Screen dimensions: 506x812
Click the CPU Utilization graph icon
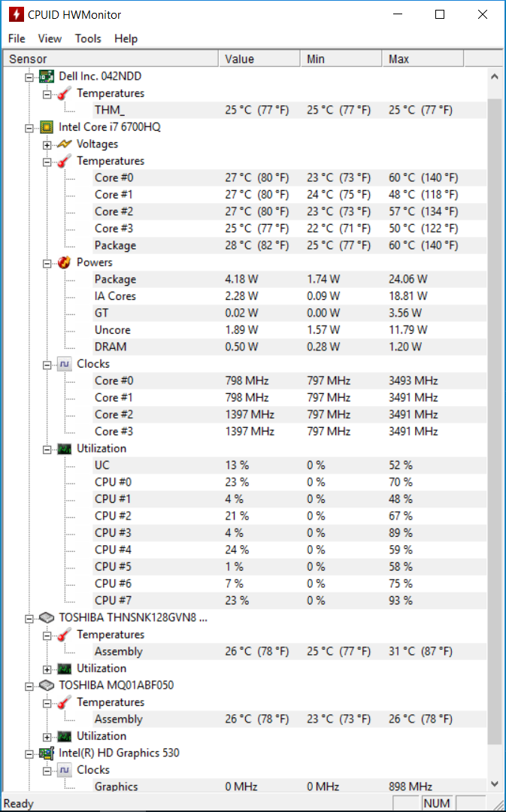click(x=65, y=448)
